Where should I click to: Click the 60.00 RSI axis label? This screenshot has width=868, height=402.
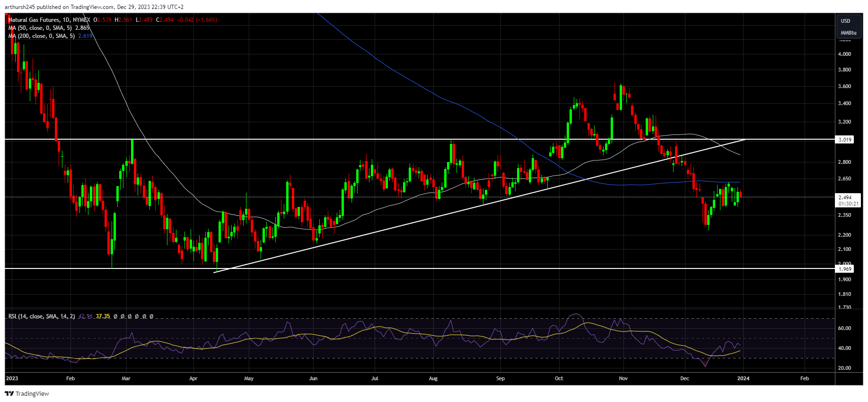844,328
